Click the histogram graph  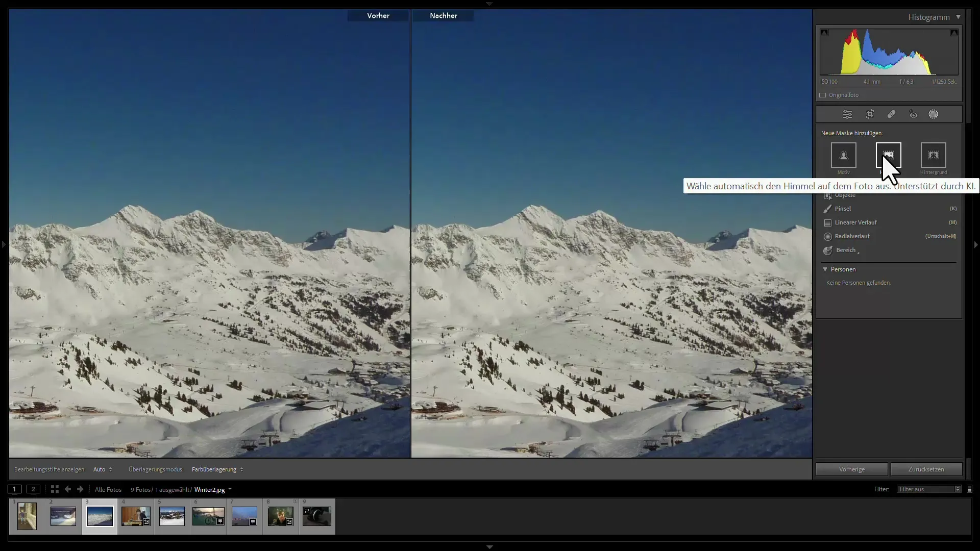pos(889,52)
